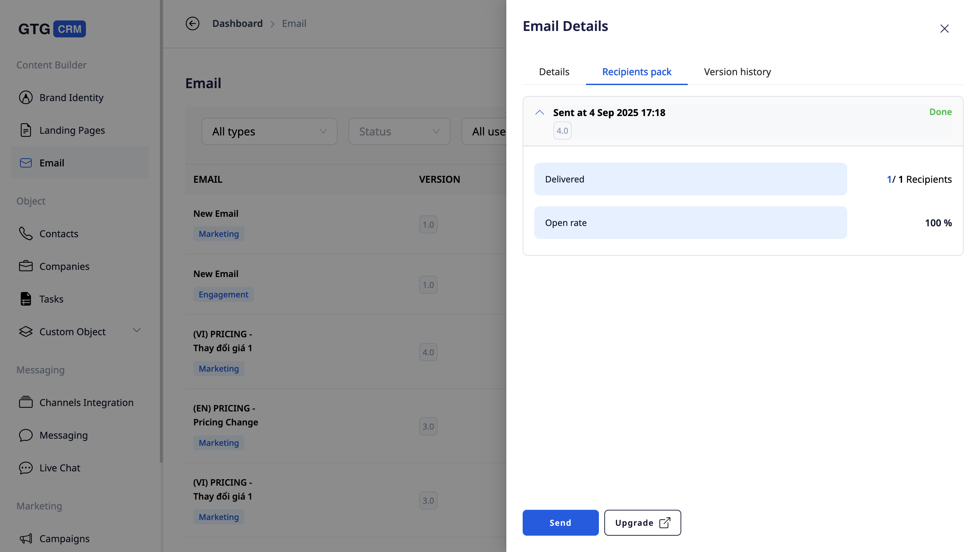Switch to the Details tab

[554, 72]
